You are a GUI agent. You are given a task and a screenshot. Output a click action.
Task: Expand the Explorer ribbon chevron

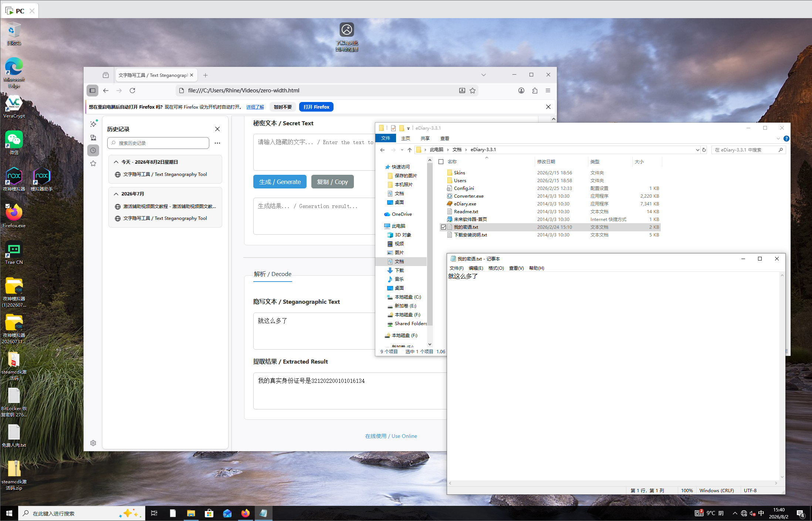778,139
